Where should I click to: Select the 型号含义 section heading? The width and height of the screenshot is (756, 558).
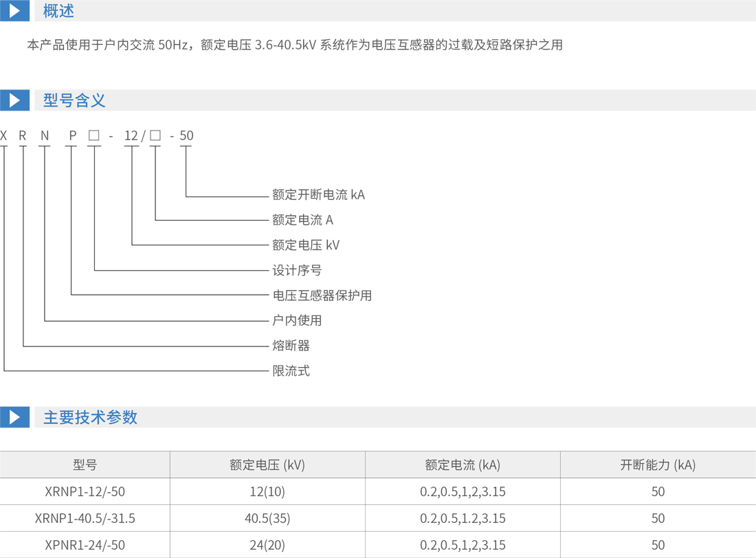pyautogui.click(x=74, y=100)
